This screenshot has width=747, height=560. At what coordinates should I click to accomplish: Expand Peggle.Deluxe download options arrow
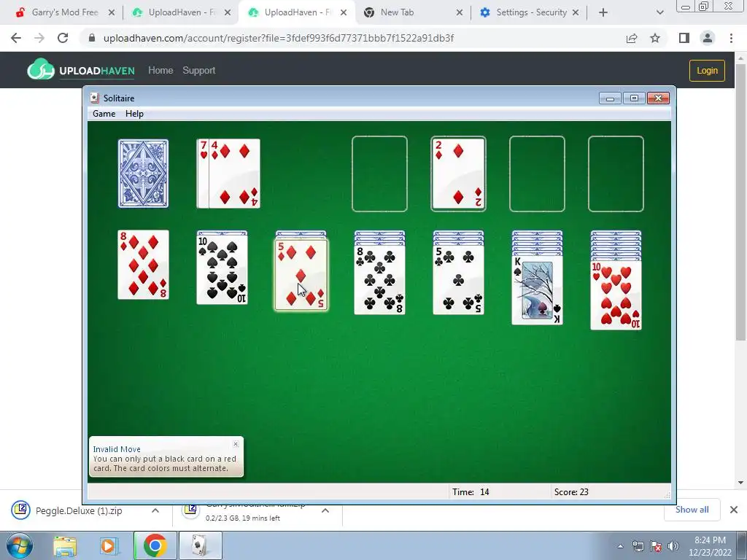pos(155,510)
